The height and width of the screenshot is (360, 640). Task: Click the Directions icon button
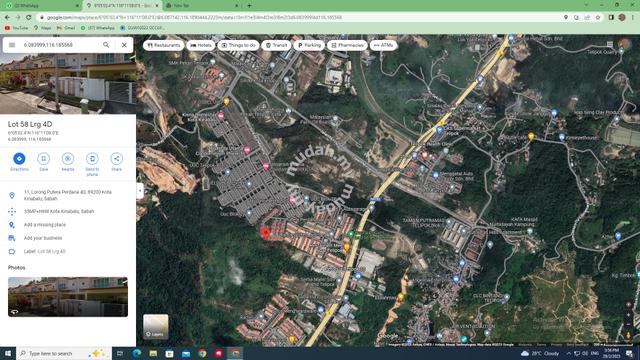(19, 159)
